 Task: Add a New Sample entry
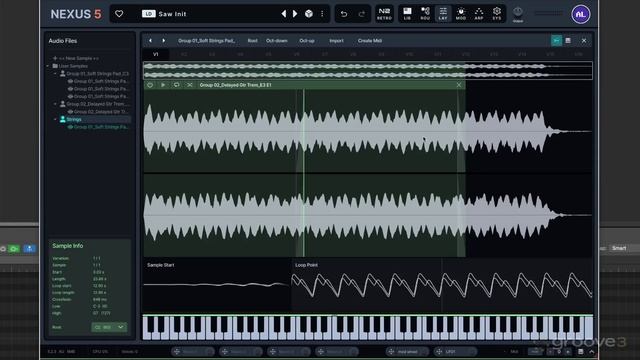[76, 58]
